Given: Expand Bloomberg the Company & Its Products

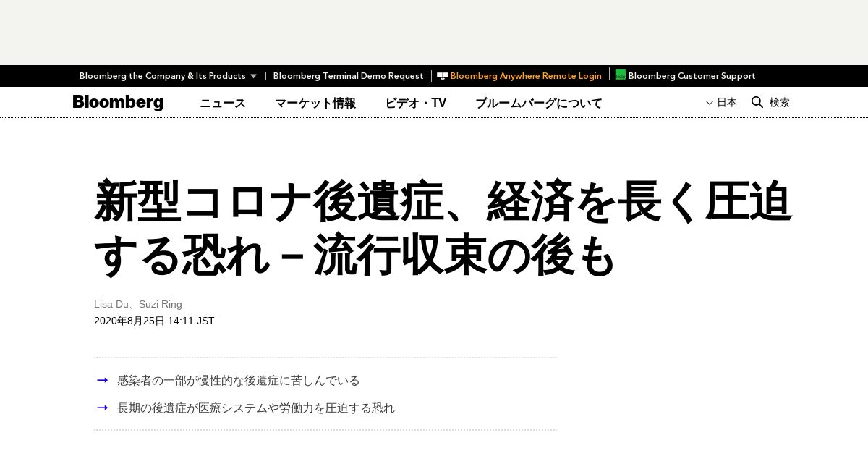Looking at the screenshot, I should click(168, 75).
